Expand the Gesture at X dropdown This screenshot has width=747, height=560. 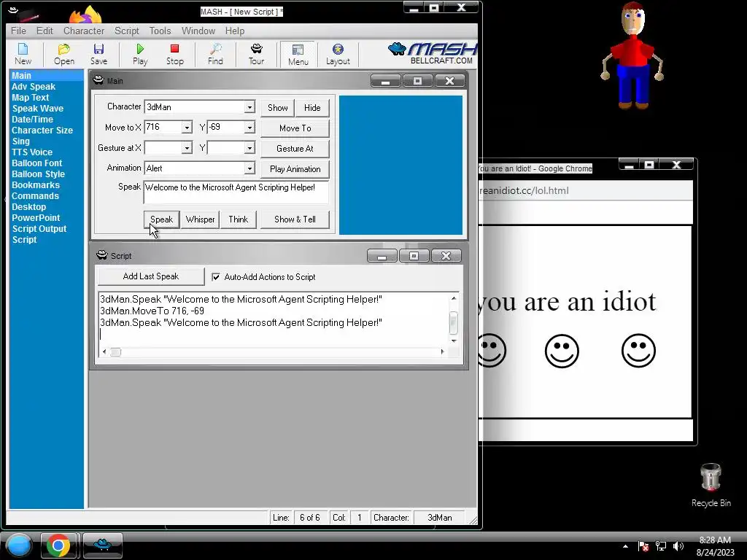coord(187,148)
